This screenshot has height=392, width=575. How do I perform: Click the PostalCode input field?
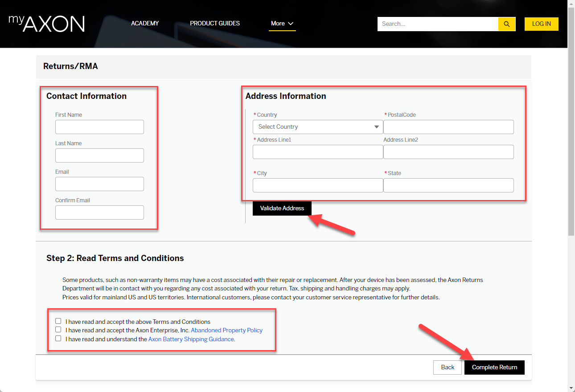[x=448, y=127]
